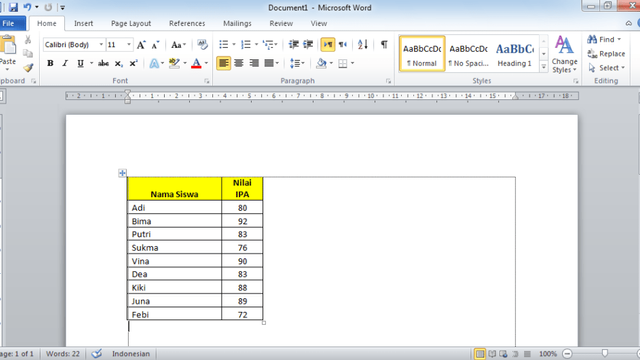Viewport: 640px width, 360px height.
Task: Click the Multilevel List icon
Action: [268, 44]
